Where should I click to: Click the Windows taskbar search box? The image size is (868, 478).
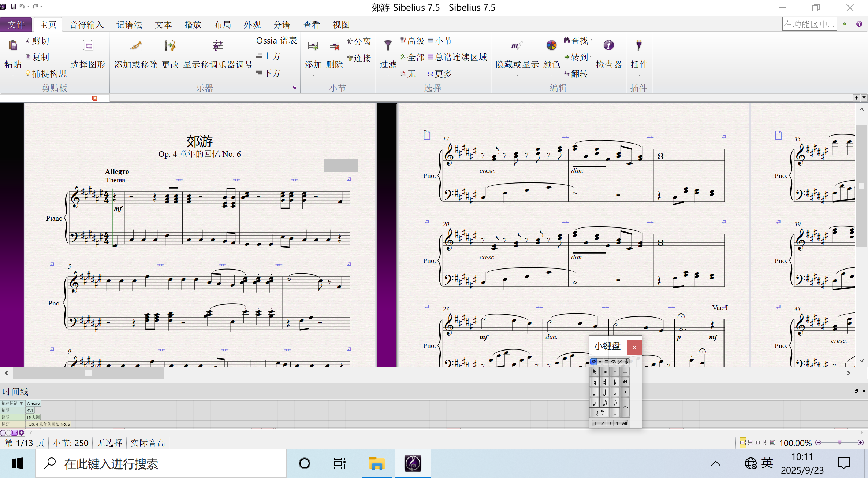[161, 464]
